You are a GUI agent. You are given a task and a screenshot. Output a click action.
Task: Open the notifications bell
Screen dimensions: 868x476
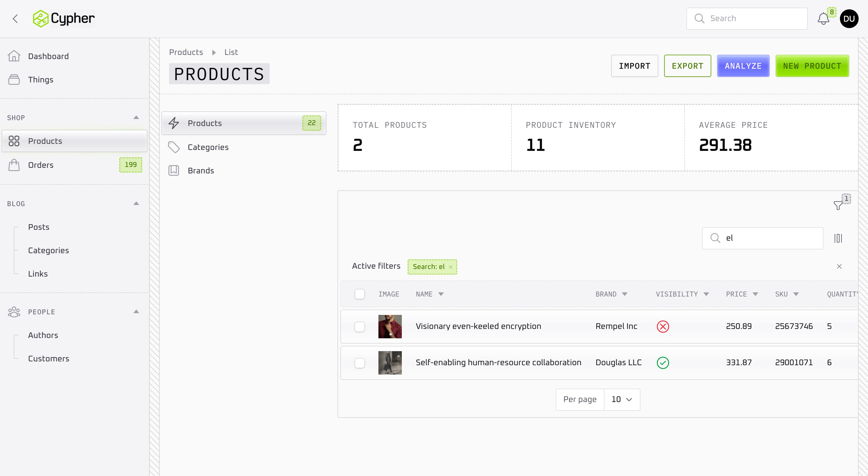pyautogui.click(x=823, y=18)
